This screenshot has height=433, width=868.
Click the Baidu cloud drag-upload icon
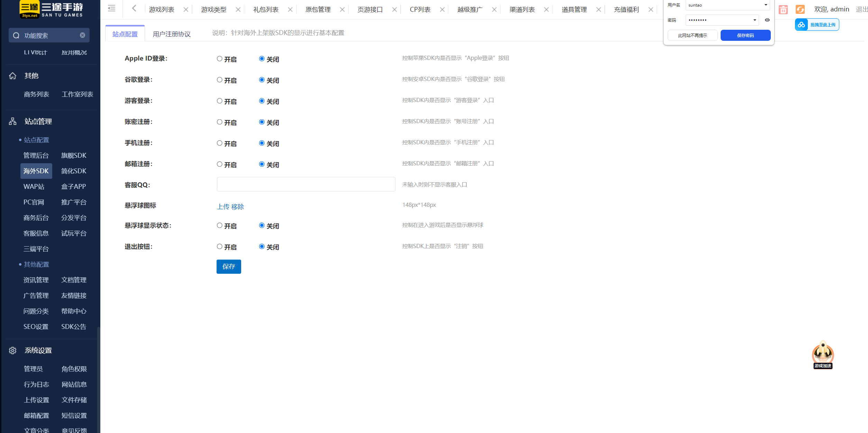click(802, 25)
